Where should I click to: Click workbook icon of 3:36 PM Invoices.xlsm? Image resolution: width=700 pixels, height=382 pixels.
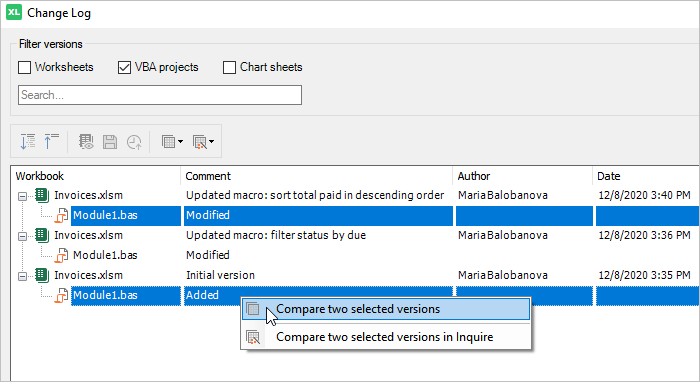42,235
